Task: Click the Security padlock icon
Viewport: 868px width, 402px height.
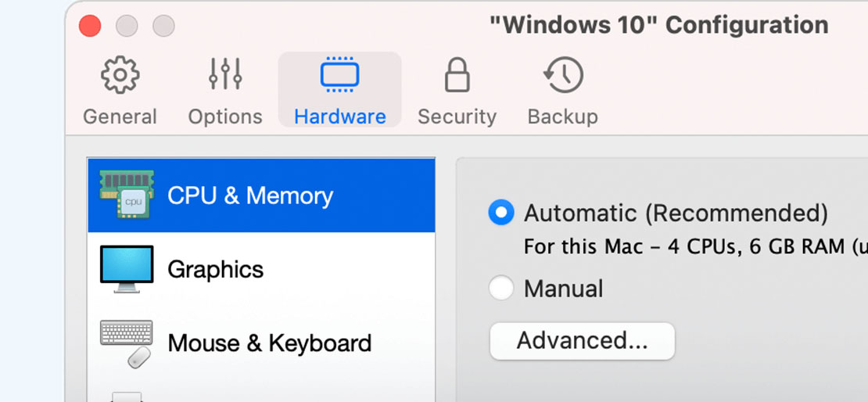Action: [457, 74]
